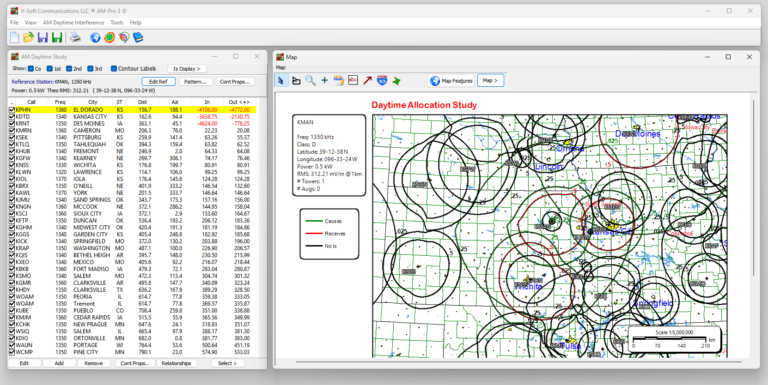Save using the blue floppy disk icon
The height and width of the screenshot is (385, 768).
[43, 37]
